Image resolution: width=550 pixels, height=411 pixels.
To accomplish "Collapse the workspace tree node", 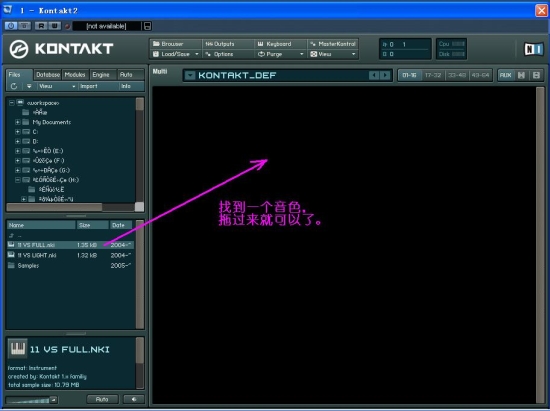I will click(x=12, y=103).
